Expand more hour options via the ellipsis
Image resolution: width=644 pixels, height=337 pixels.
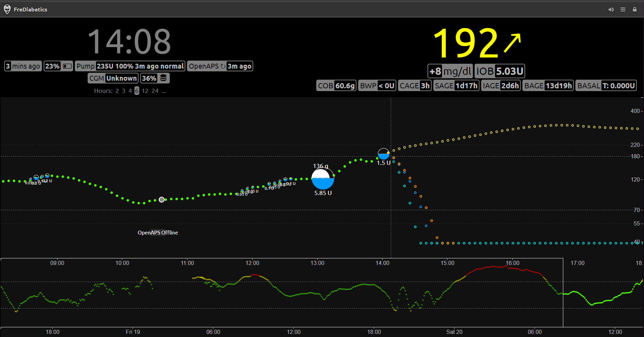click(x=164, y=91)
